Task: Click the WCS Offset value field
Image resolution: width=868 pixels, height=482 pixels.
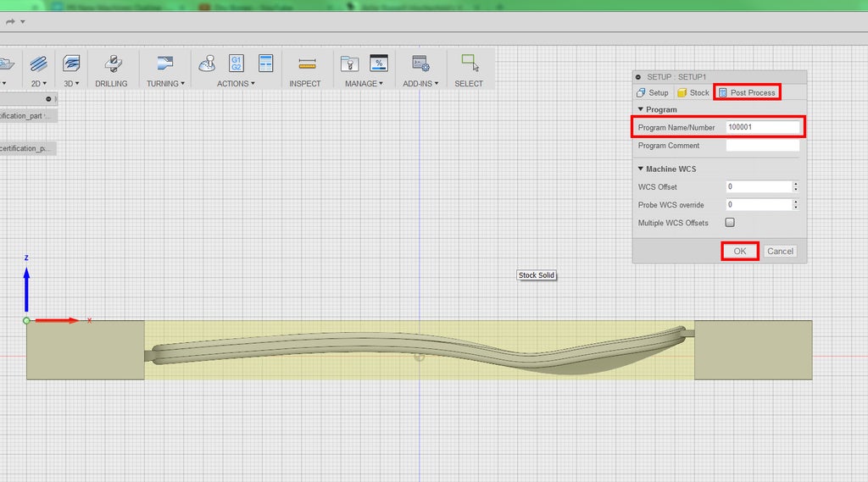Action: point(759,187)
